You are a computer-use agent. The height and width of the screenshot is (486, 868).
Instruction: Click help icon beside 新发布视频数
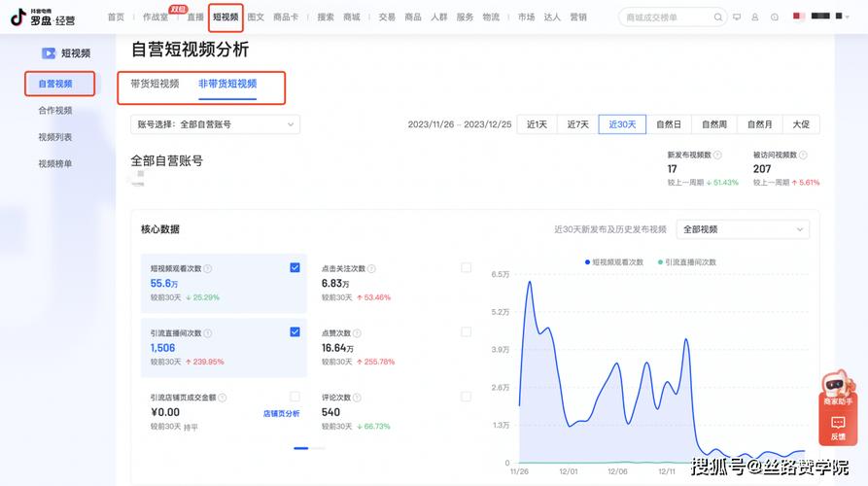(x=717, y=155)
